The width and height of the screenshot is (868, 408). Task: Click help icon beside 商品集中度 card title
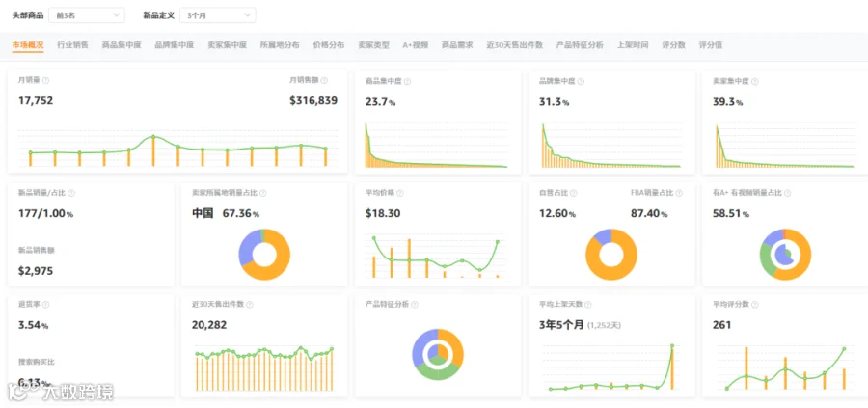coord(407,81)
